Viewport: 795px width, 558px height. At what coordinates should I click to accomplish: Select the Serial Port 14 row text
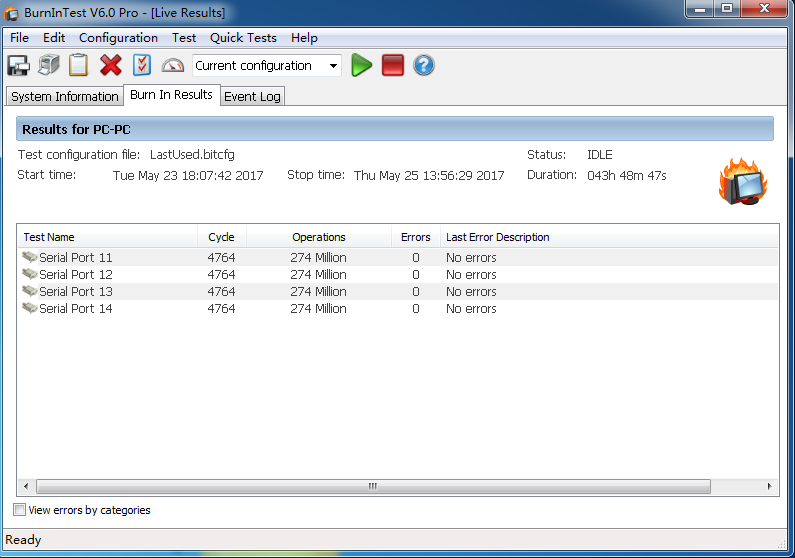coord(76,309)
